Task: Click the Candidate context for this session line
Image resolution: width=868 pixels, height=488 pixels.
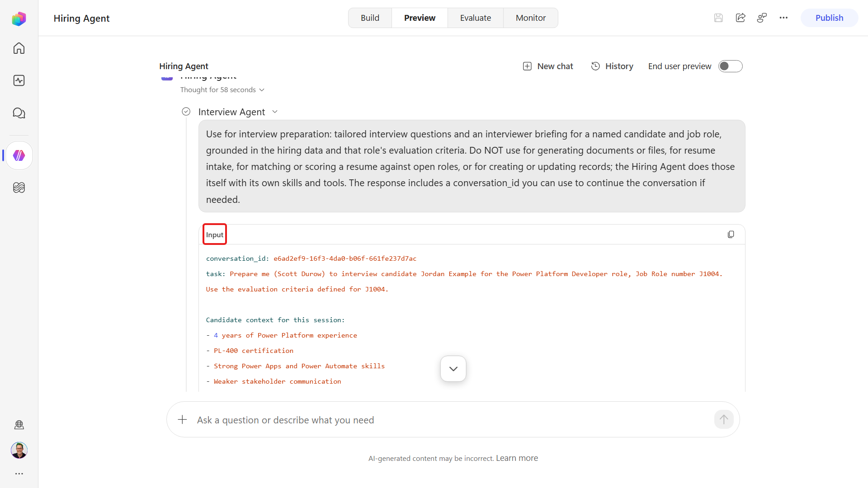Action: [x=275, y=320]
